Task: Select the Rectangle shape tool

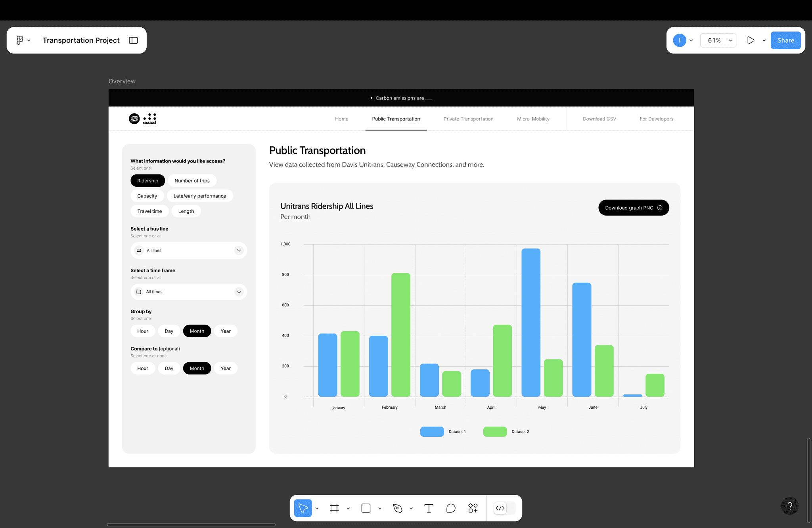Action: click(x=366, y=508)
